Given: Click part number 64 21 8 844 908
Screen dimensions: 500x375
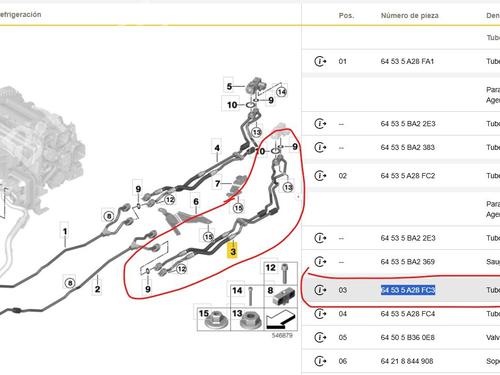Looking at the screenshot, I should [x=407, y=361].
